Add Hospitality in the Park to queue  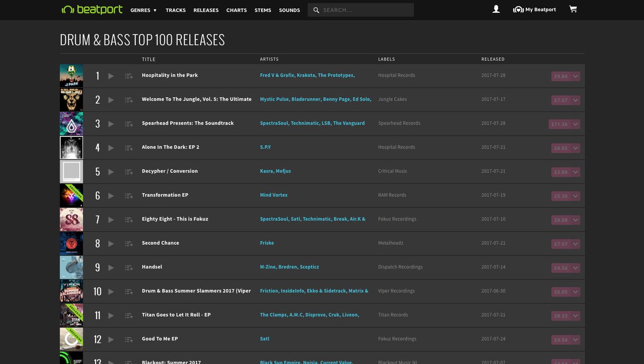(129, 76)
